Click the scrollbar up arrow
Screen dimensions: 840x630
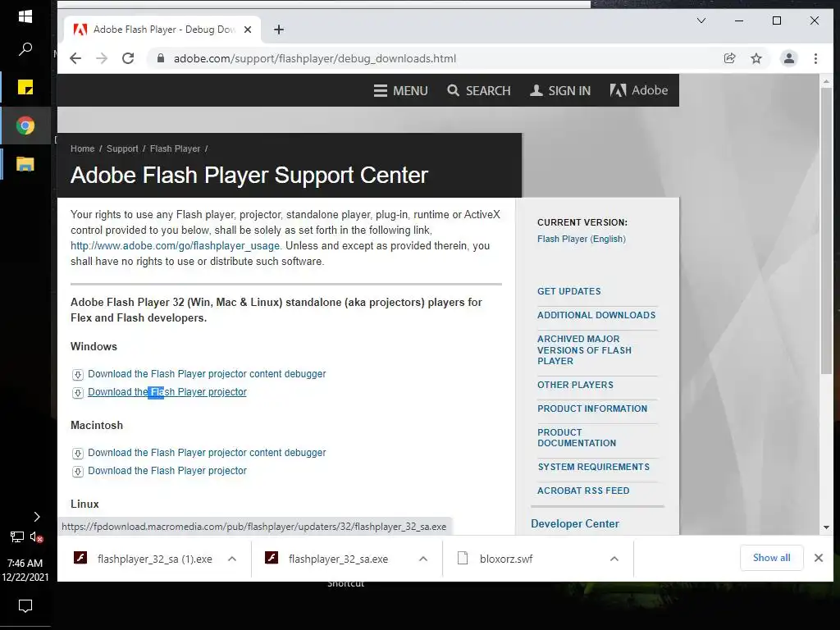[826, 81]
